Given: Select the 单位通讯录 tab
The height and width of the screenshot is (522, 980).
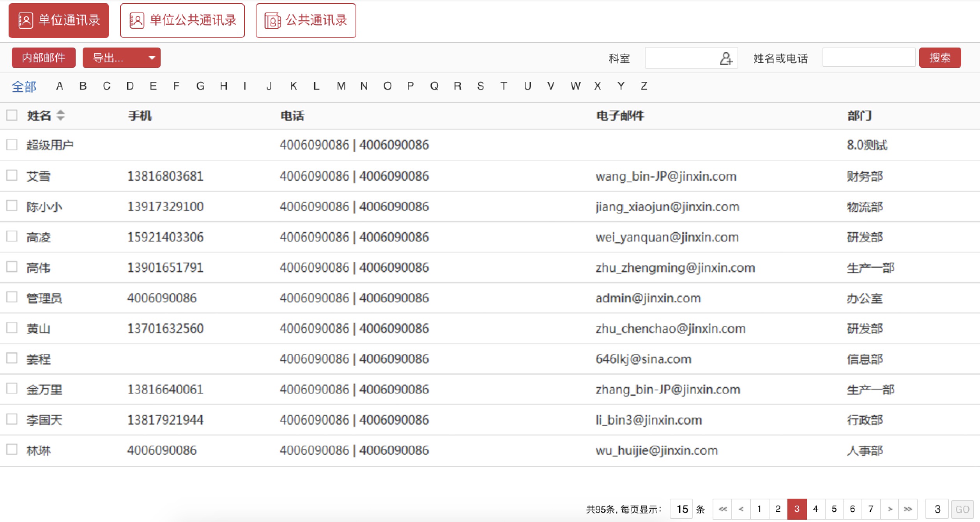Looking at the screenshot, I should pyautogui.click(x=59, y=20).
